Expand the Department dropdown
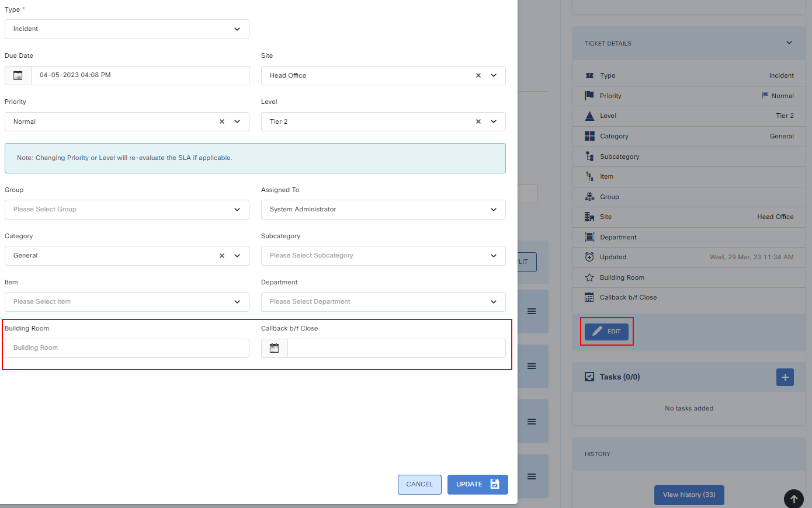The image size is (812, 508). 383,302
